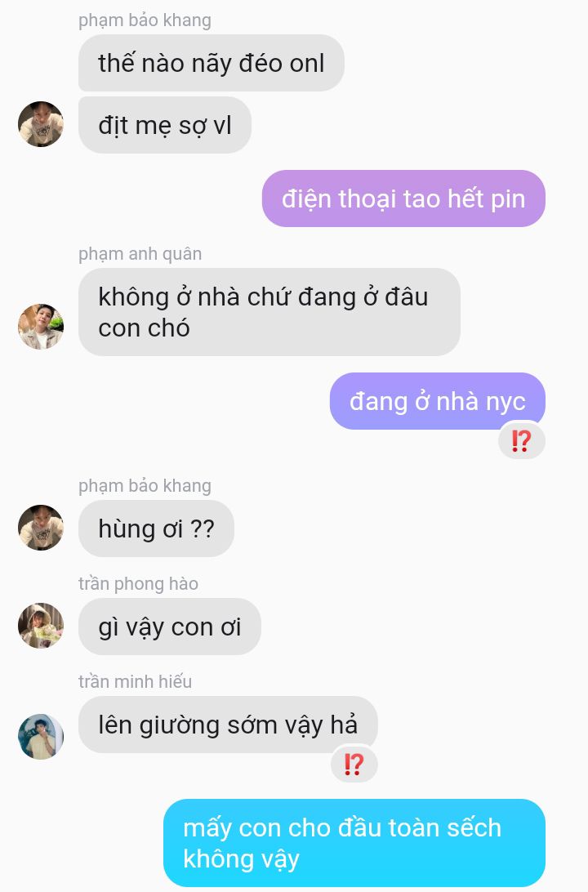Open sender label 'trần minh hiếu'
588x892 pixels.
135,681
